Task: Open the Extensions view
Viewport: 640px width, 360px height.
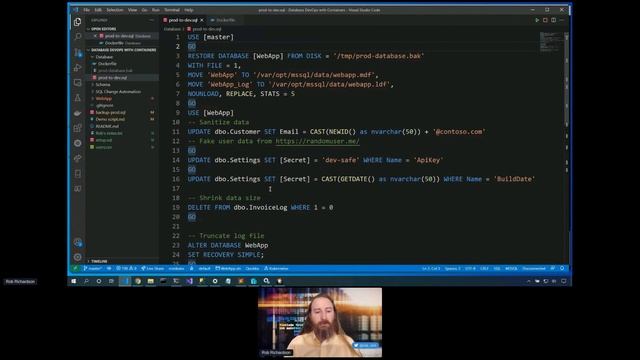Action: coord(78,128)
